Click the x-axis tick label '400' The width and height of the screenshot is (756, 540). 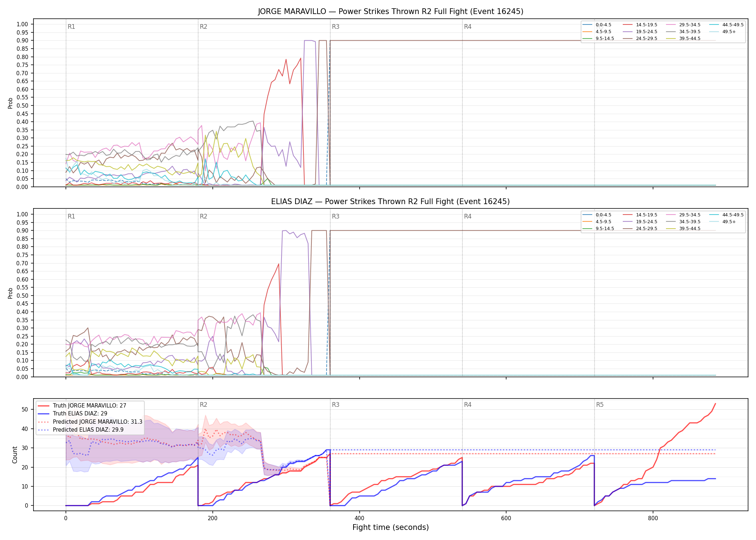point(359,518)
